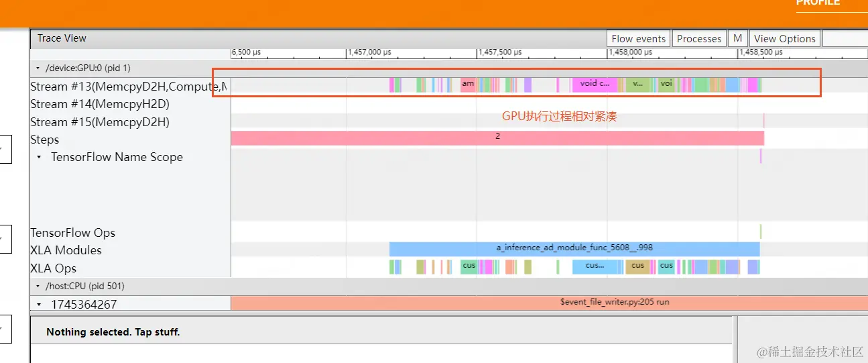868x363 pixels.
Task: Click the 1,458,500 µs ruler mark
Action: point(761,52)
